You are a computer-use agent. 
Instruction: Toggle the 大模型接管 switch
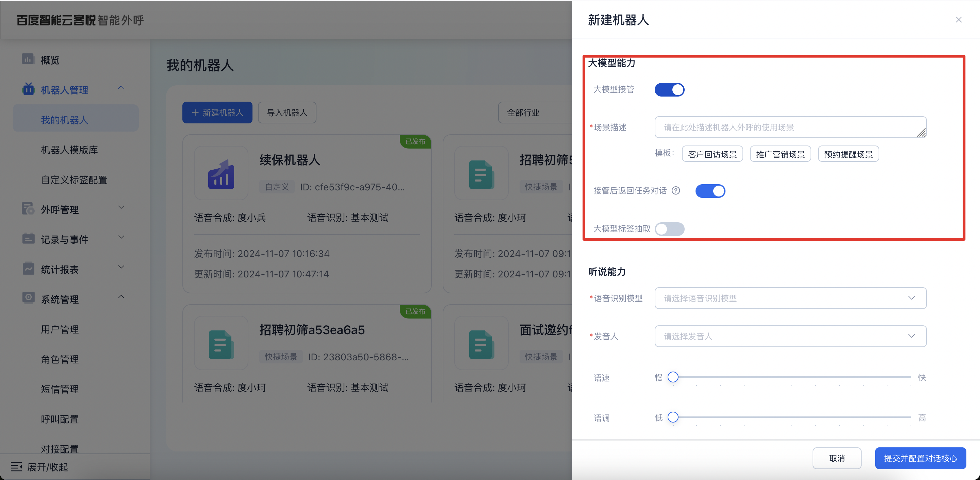pos(669,90)
